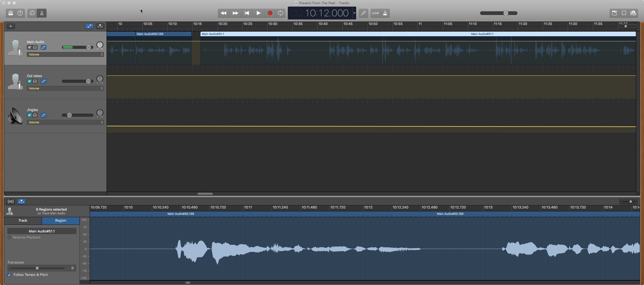
Task: Toggle Catch Playhead button in tracks header
Action: point(100,26)
